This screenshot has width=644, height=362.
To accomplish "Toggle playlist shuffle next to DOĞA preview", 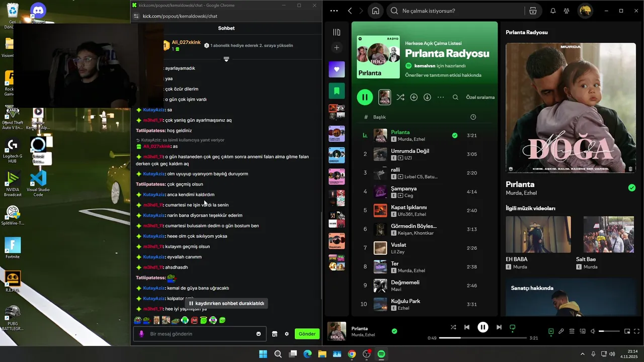I will [x=400, y=98].
